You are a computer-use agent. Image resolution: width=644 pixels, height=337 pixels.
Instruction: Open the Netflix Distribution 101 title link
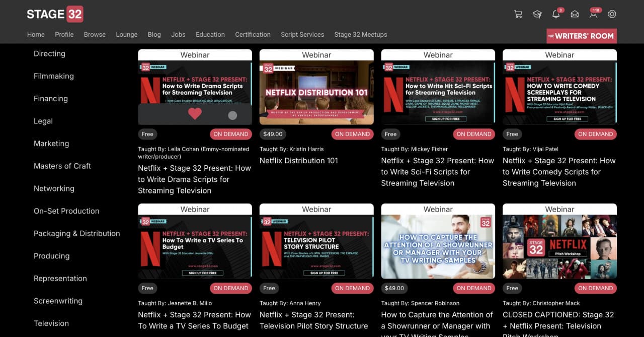(x=299, y=161)
